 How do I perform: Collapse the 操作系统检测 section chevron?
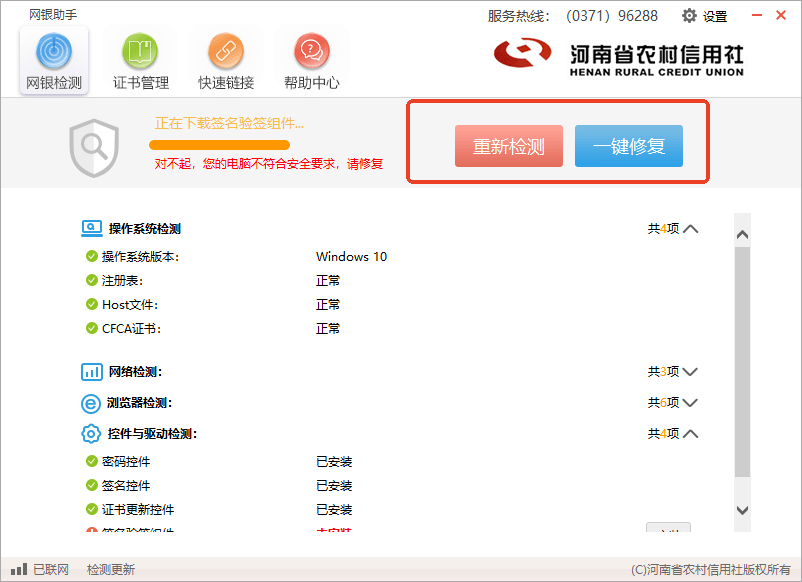click(689, 229)
